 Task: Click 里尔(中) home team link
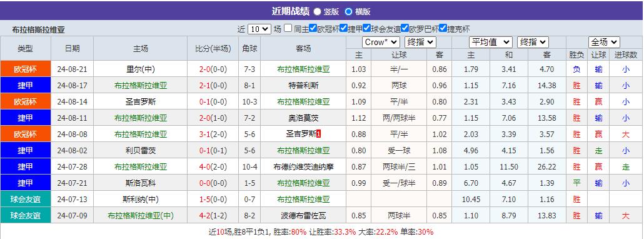pyautogui.click(x=141, y=69)
